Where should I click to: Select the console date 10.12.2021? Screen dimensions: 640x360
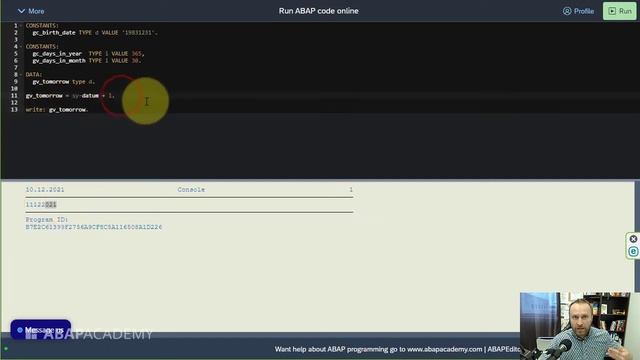(x=45, y=190)
